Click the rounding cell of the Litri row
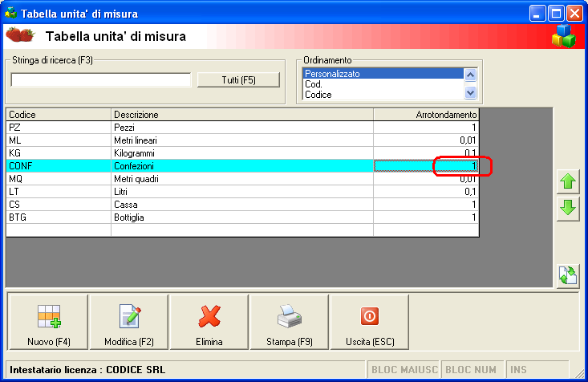This screenshot has height=382, width=588. click(427, 192)
